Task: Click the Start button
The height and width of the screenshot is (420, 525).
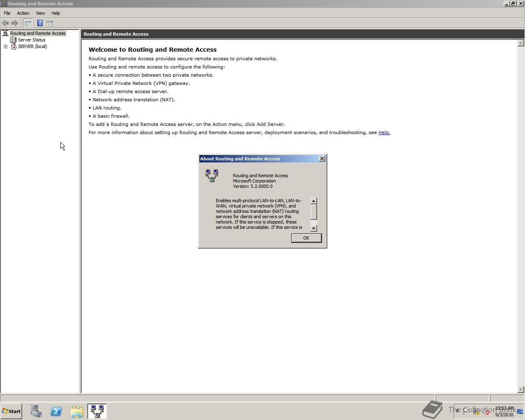Action: [11, 411]
